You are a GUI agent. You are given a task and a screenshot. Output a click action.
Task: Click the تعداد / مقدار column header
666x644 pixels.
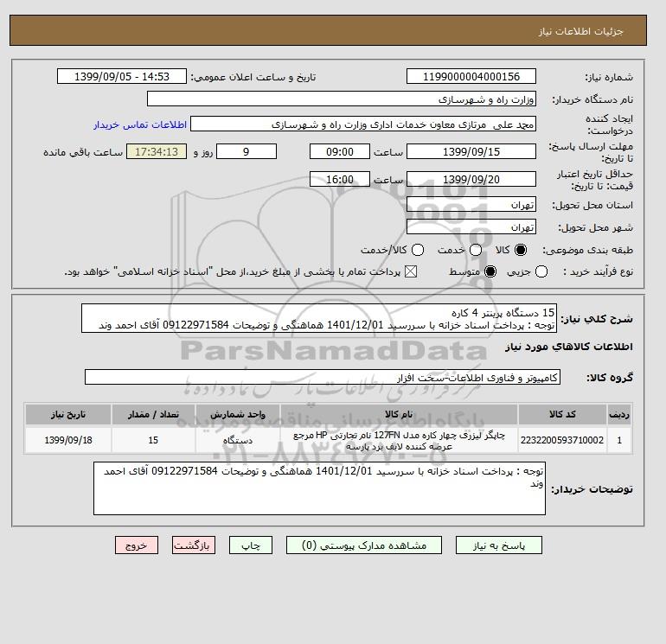point(153,414)
